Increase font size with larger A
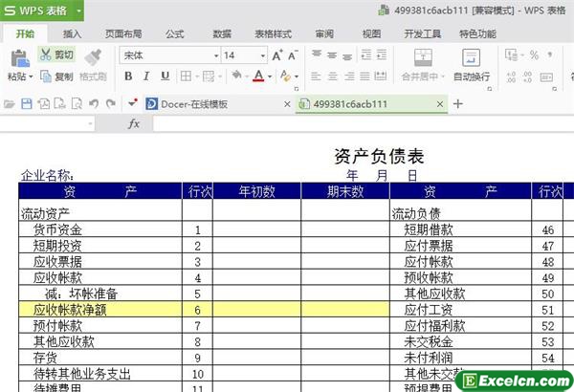The height and width of the screenshot is (392, 574). tap(277, 55)
